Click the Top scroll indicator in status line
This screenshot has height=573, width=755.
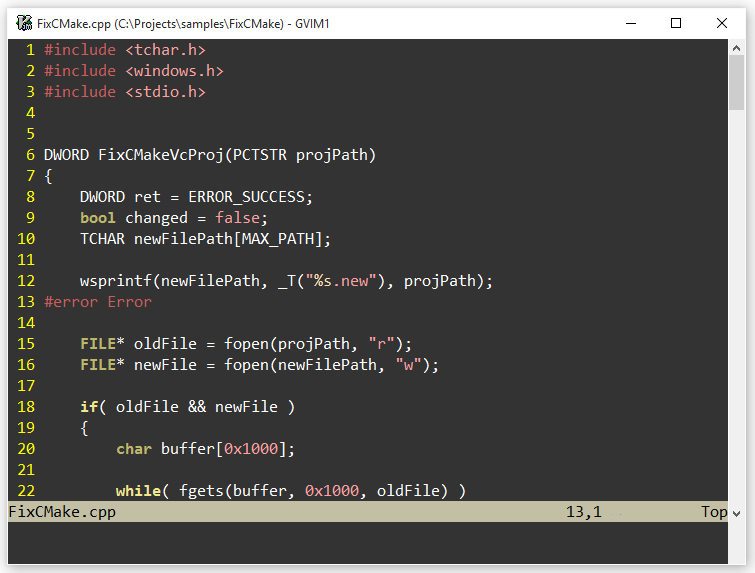pyautogui.click(x=714, y=512)
